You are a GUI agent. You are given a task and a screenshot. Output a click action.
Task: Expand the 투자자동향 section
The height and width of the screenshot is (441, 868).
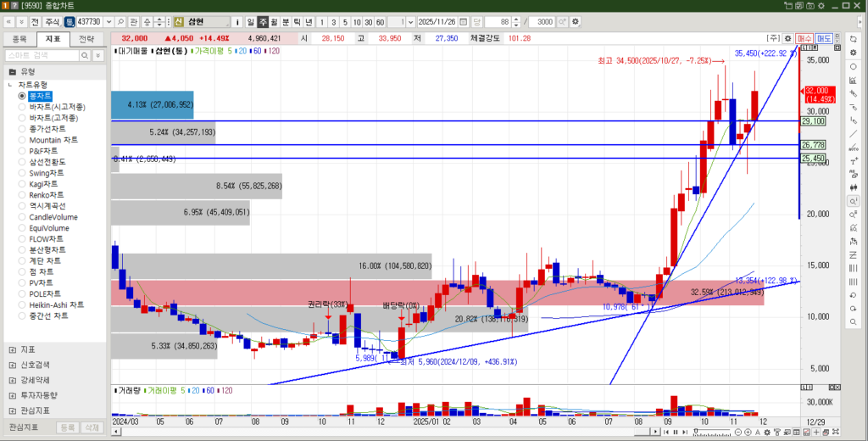pos(11,395)
